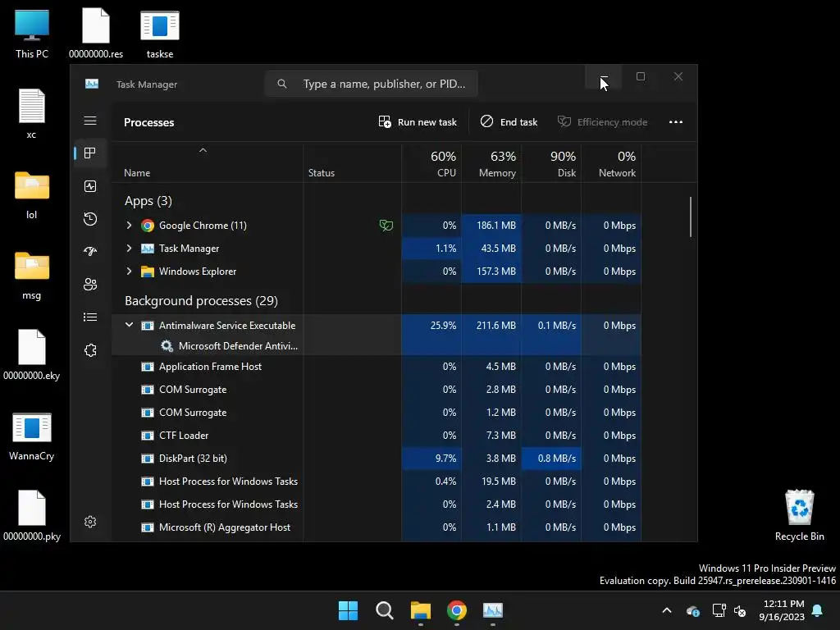Viewport: 840px width, 630px height.
Task: Click the Google Chrome process icon
Action: (148, 226)
